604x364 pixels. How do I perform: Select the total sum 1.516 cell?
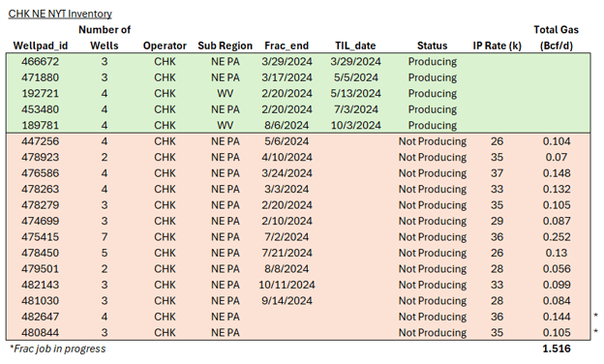tap(557, 349)
